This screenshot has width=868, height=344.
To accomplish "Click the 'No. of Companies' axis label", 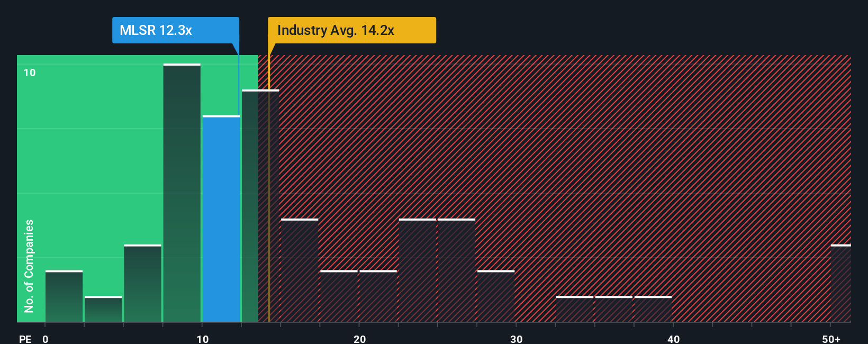I will pos(29,266).
